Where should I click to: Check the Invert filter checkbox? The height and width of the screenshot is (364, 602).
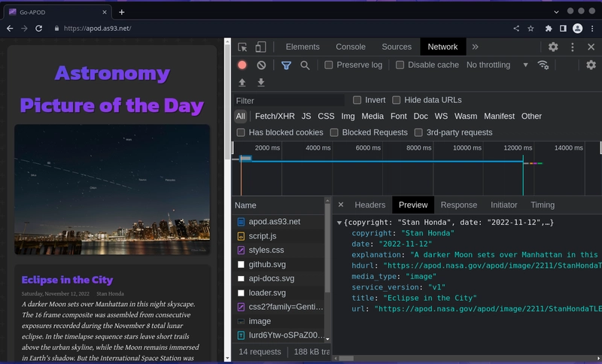(357, 100)
